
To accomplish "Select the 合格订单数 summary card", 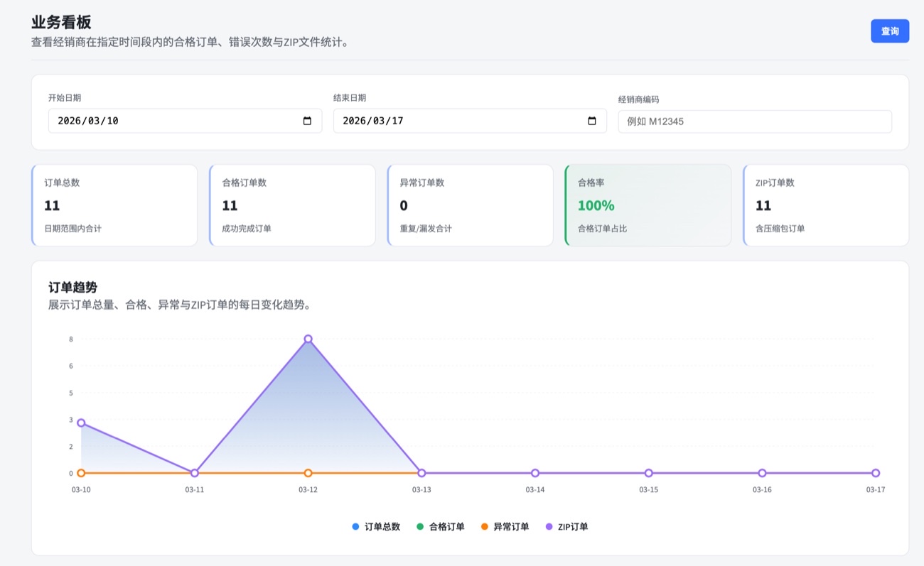I will click(292, 205).
